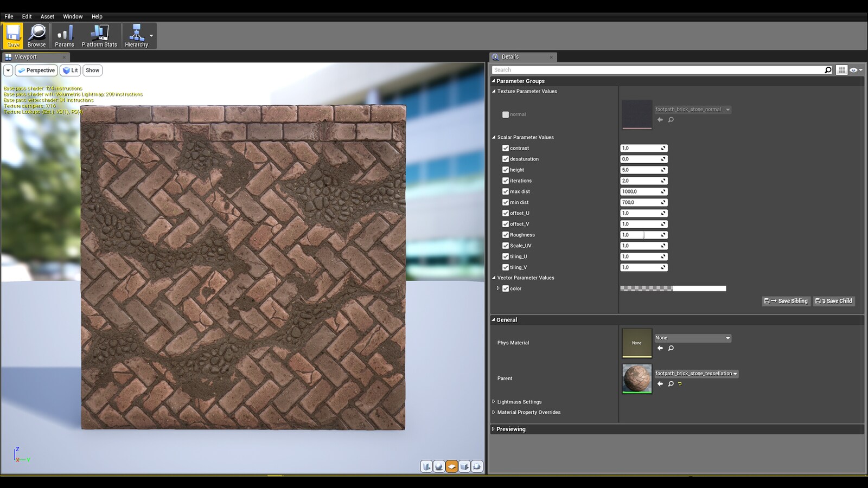Disable the desaturation parameter checkbox
The image size is (868, 488).
505,159
